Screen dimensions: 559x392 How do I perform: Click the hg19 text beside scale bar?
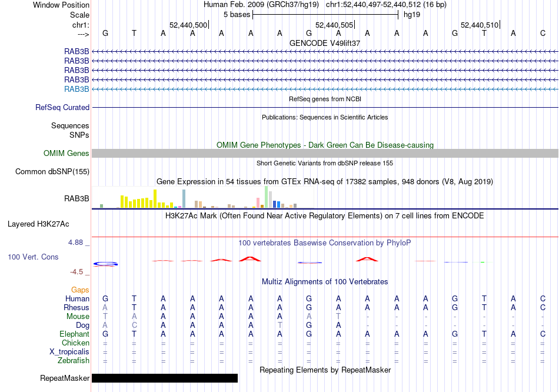(412, 15)
